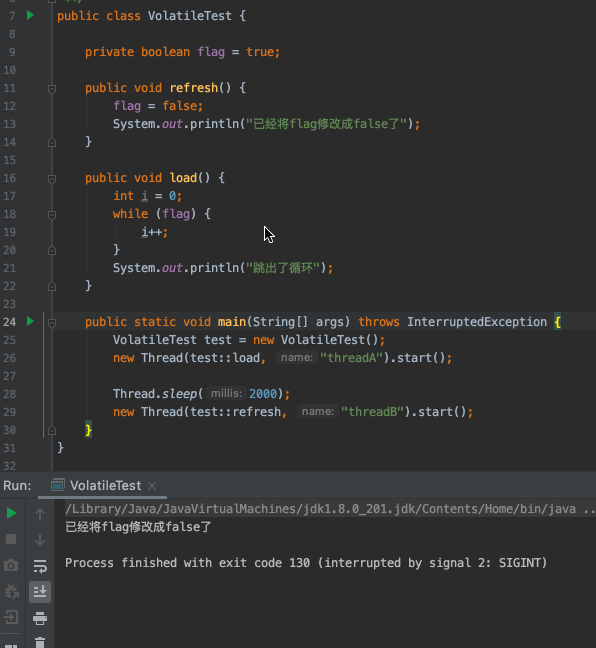596x648 pixels.
Task: Clear console with the trash icon
Action: click(40, 642)
